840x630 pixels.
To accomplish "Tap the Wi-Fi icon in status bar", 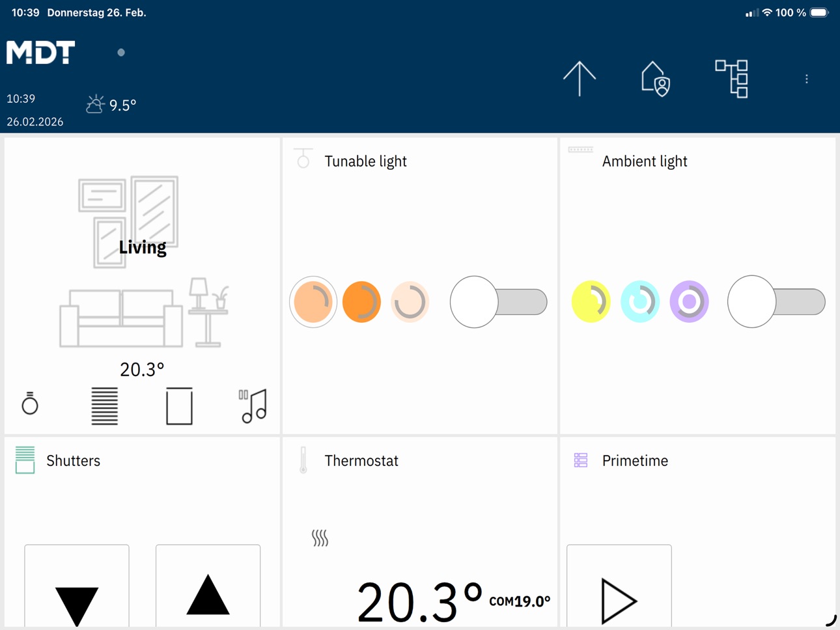I will 767,12.
